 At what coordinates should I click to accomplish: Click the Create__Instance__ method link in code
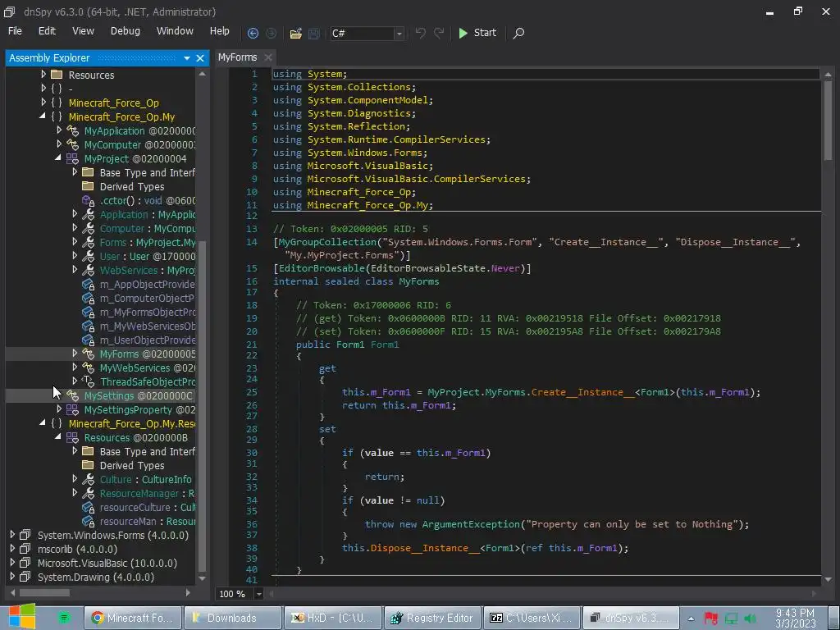point(582,392)
